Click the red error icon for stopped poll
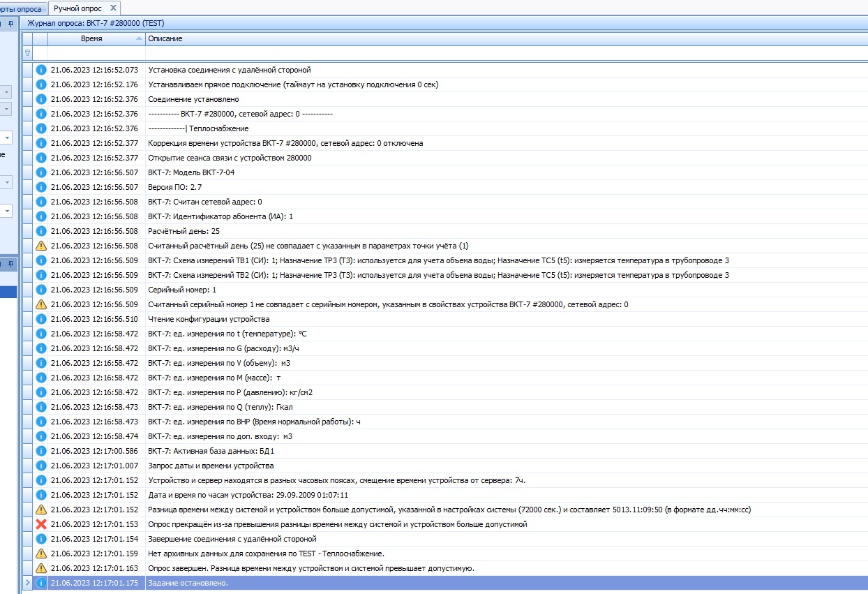This screenshot has height=594, width=868. coord(40,524)
